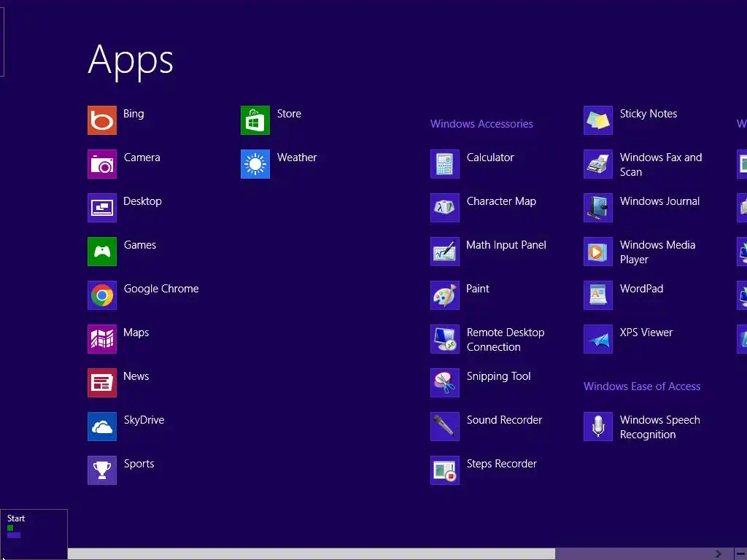This screenshot has width=747, height=560.
Task: Click the Start thumbnail in the corner
Action: tap(34, 534)
